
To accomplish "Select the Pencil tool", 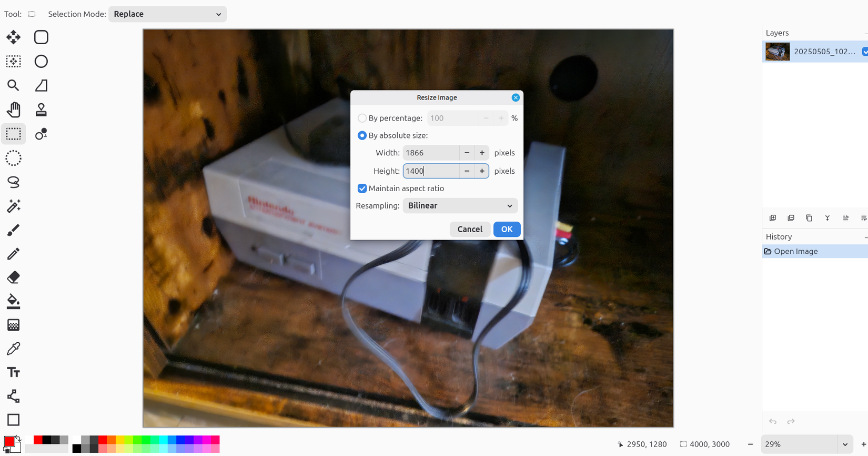I will [13, 254].
